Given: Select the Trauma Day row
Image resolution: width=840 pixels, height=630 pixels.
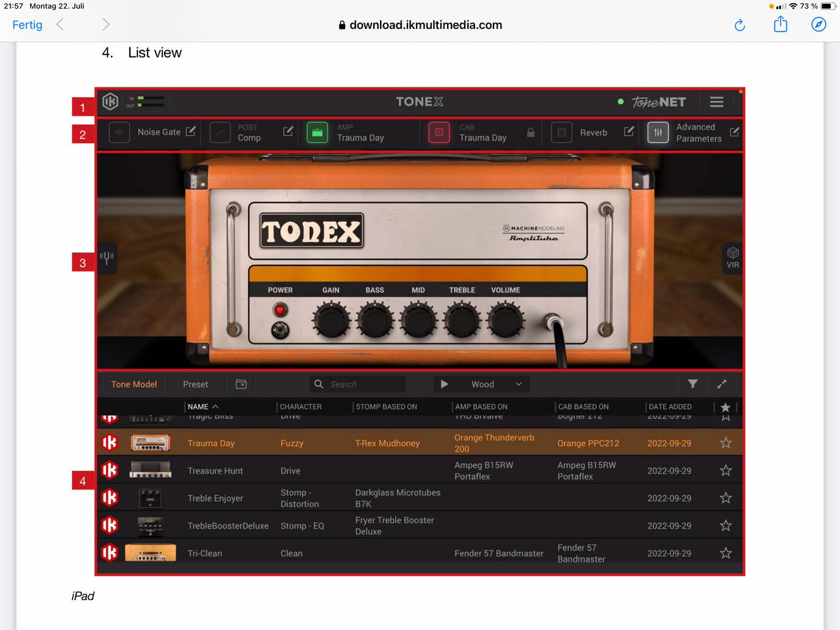Looking at the screenshot, I should [x=420, y=443].
